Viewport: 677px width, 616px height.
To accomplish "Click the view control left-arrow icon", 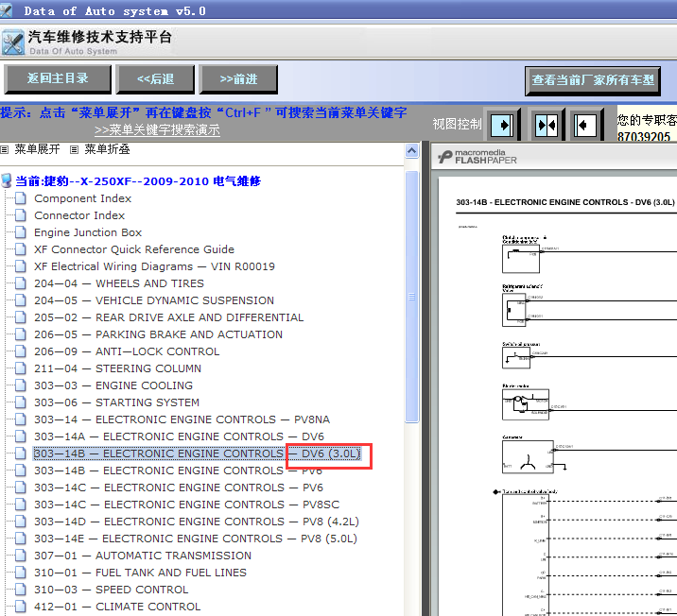I will coord(585,125).
